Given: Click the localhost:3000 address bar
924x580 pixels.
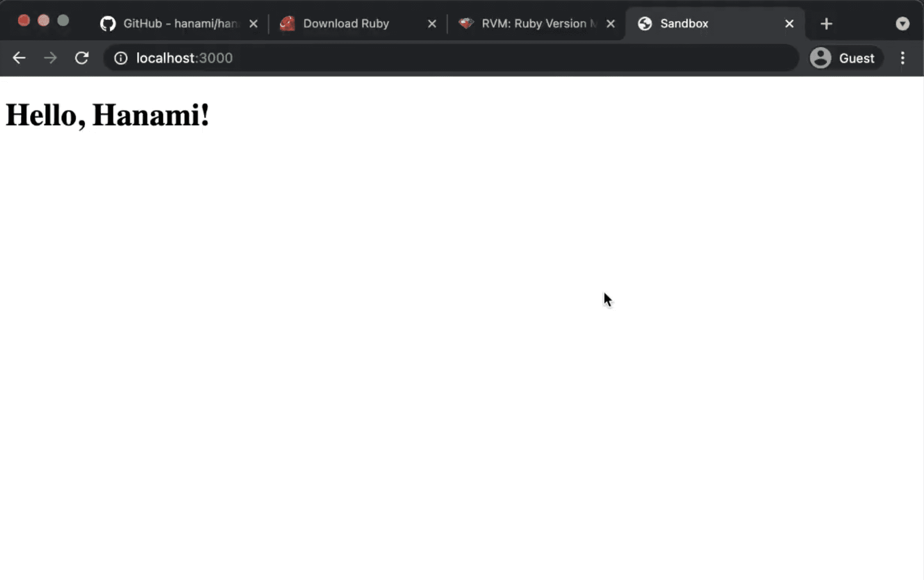Looking at the screenshot, I should [x=184, y=58].
